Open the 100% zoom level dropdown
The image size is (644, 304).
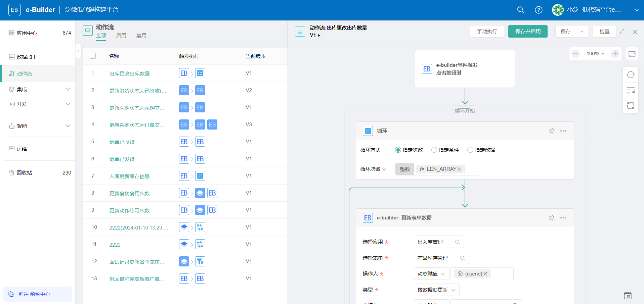coord(595,54)
